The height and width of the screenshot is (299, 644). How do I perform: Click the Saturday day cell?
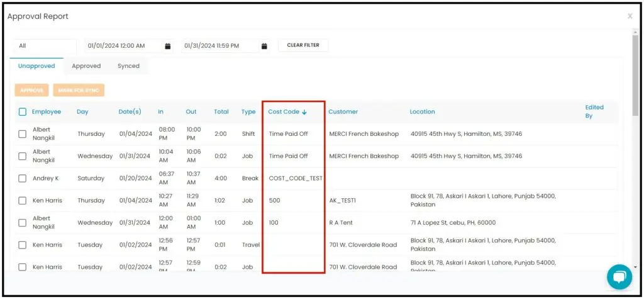pos(91,179)
